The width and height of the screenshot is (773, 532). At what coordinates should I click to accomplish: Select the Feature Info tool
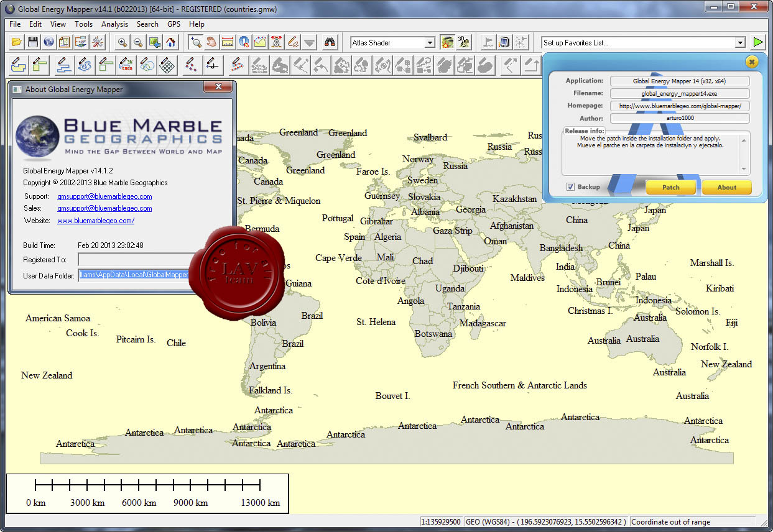tap(244, 42)
